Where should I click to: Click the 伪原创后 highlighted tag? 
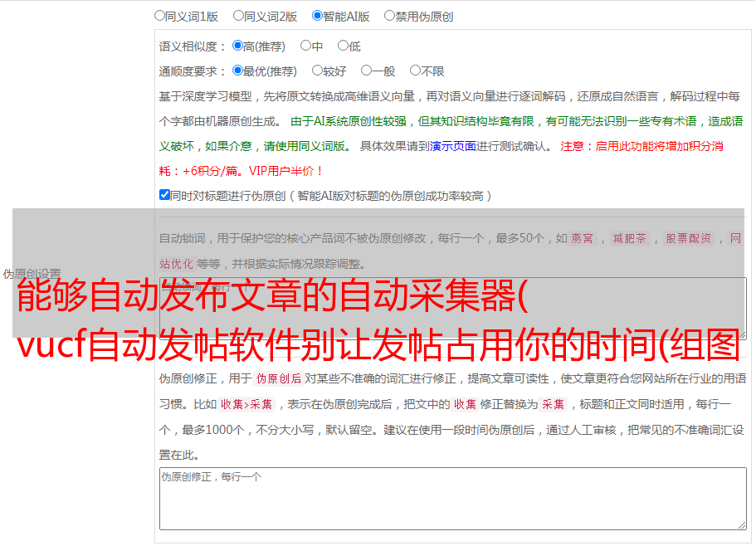279,378
